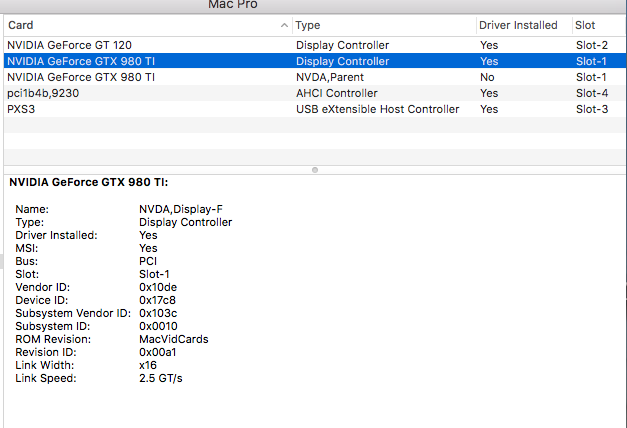Click the Mac Pro window title
627x428 pixels.
(x=233, y=5)
